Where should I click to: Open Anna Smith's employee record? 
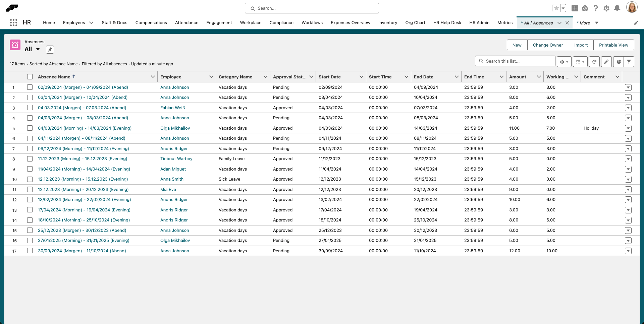tap(172, 179)
